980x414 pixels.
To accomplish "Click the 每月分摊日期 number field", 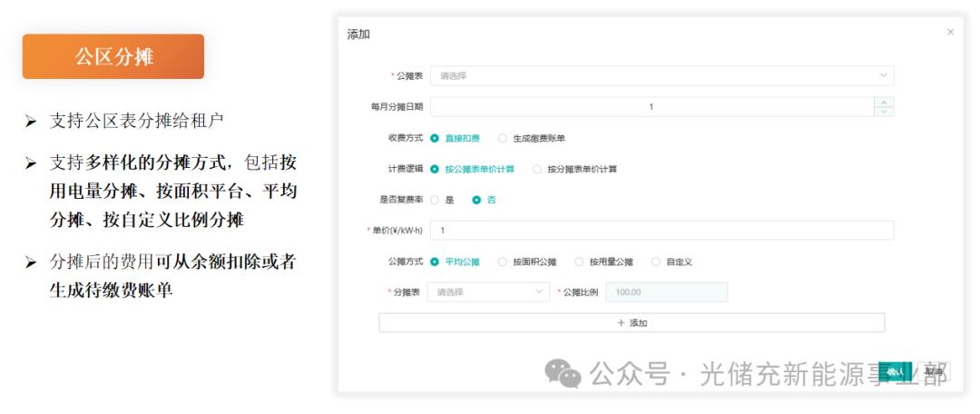I will (x=652, y=107).
